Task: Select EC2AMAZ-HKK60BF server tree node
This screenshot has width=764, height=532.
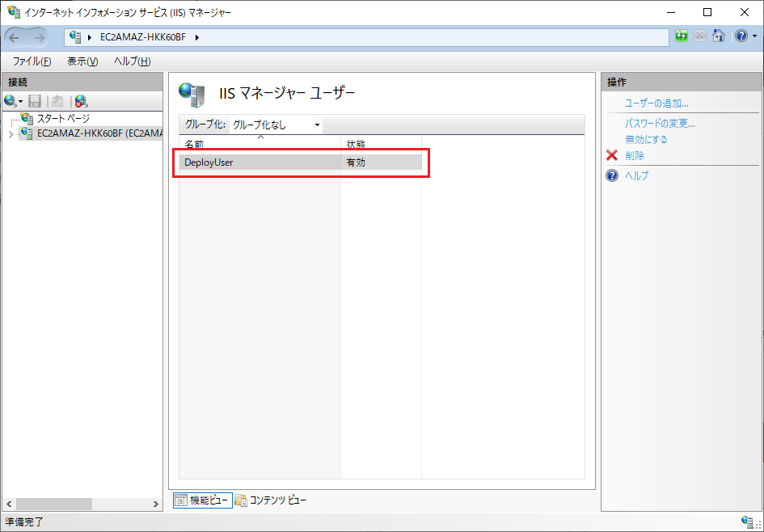Action: [x=99, y=133]
